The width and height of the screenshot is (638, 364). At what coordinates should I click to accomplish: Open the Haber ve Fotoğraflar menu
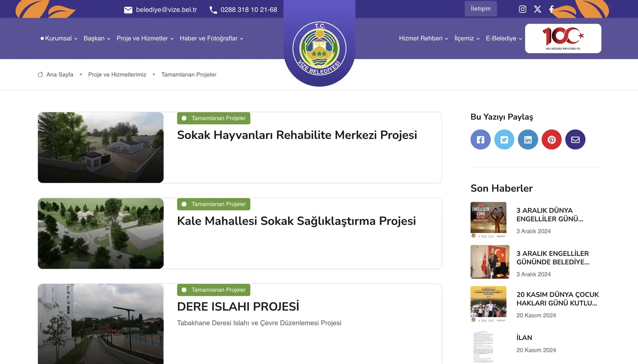click(x=211, y=38)
